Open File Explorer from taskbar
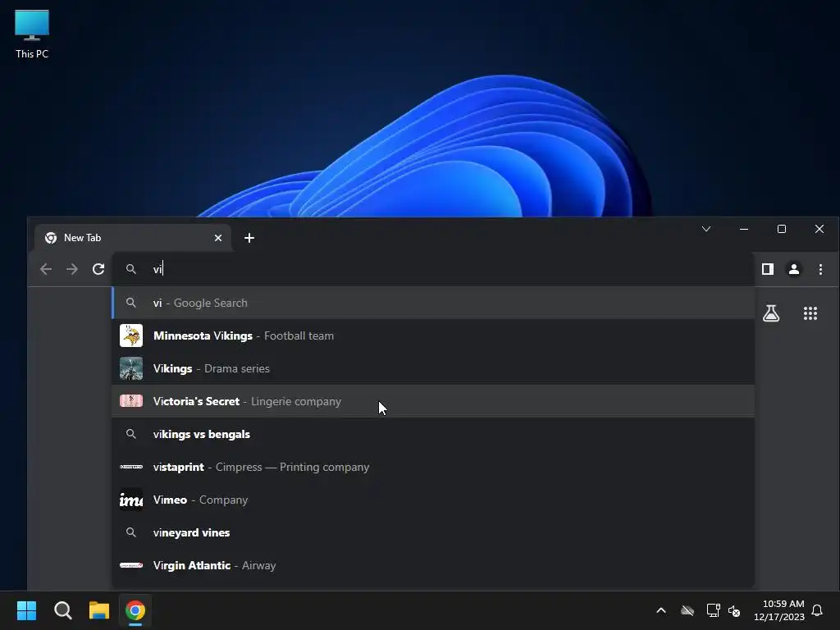The width and height of the screenshot is (840, 630). click(99, 610)
